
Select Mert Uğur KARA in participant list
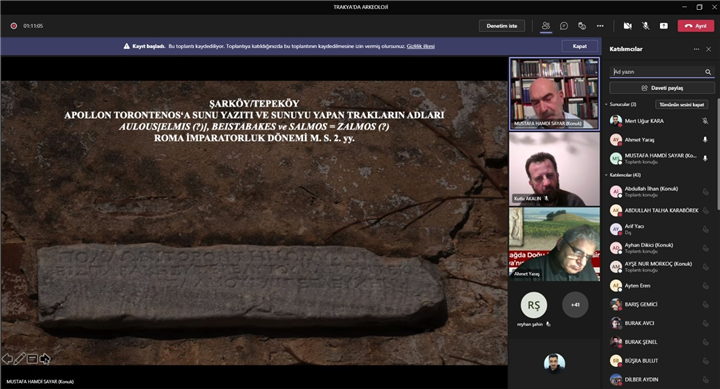(x=660, y=121)
